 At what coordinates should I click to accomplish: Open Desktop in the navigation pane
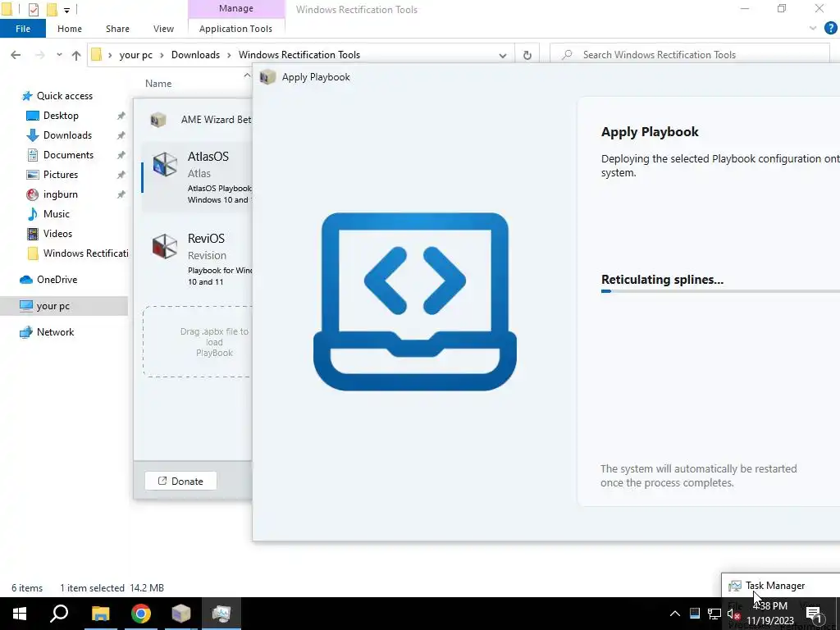(x=61, y=116)
